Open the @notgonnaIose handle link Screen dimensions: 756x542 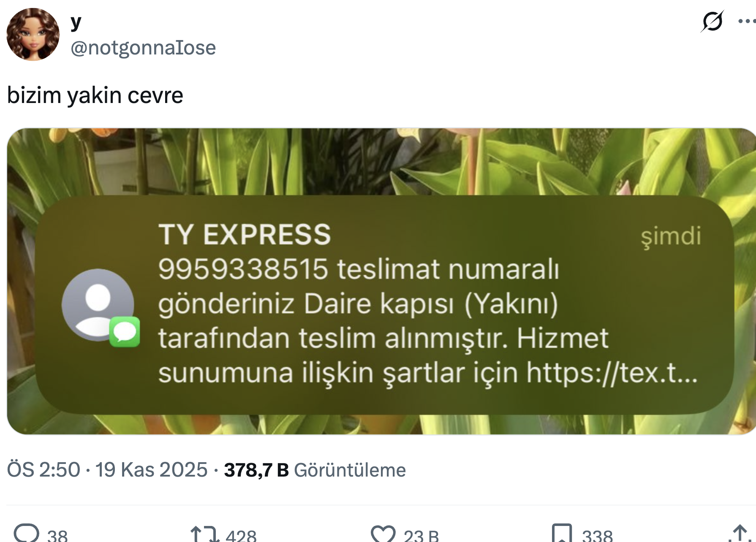(x=143, y=47)
